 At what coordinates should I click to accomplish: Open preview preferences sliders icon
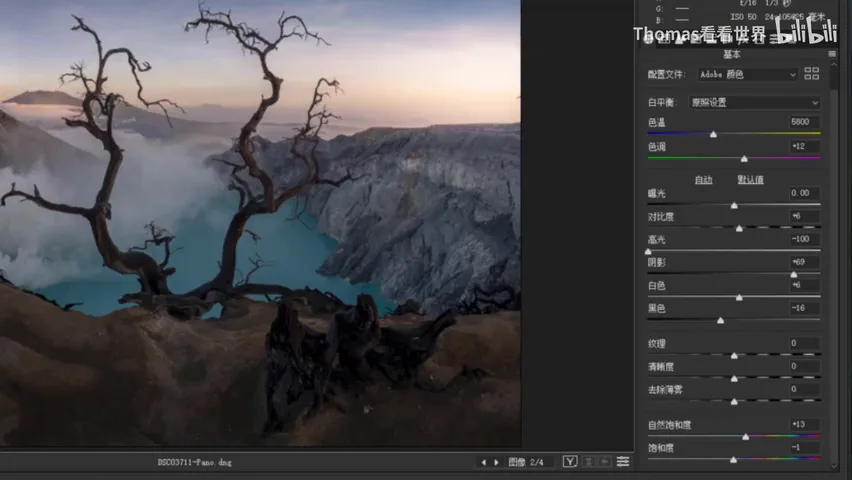623,462
